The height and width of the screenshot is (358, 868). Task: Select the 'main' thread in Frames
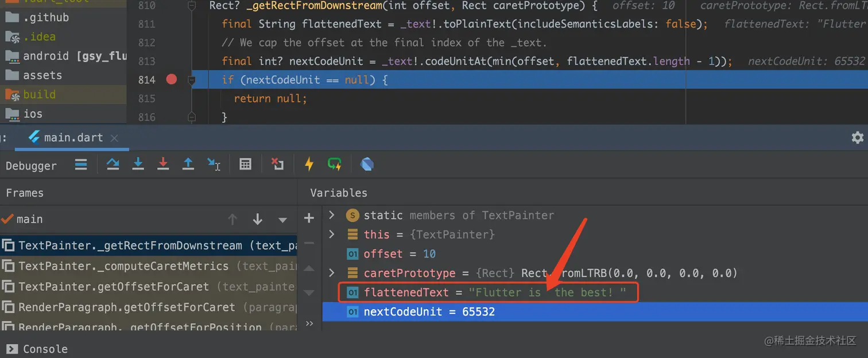[x=22, y=219]
